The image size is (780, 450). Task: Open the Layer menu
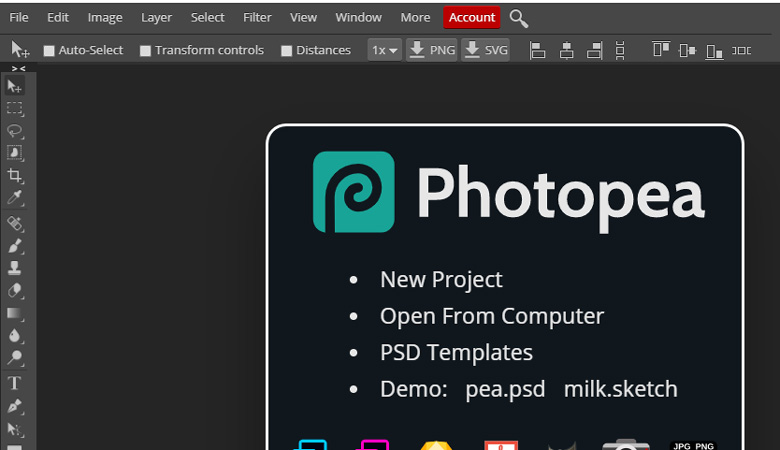(156, 17)
